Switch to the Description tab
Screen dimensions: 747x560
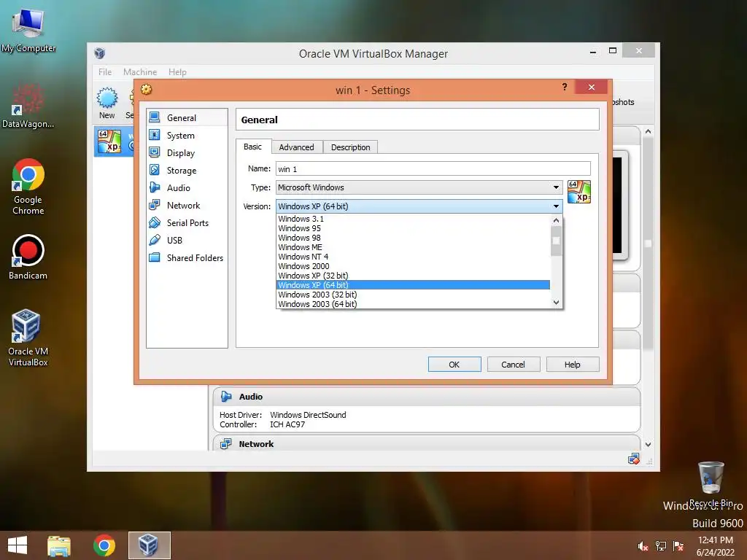click(350, 147)
